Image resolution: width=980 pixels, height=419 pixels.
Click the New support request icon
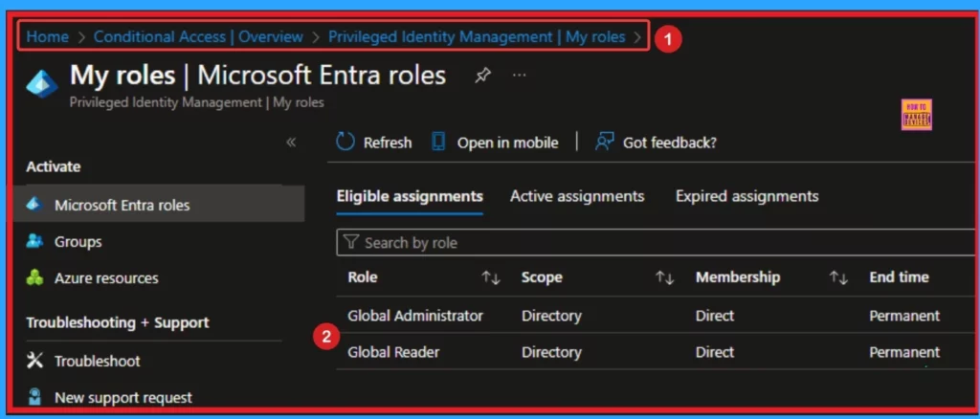(x=35, y=396)
